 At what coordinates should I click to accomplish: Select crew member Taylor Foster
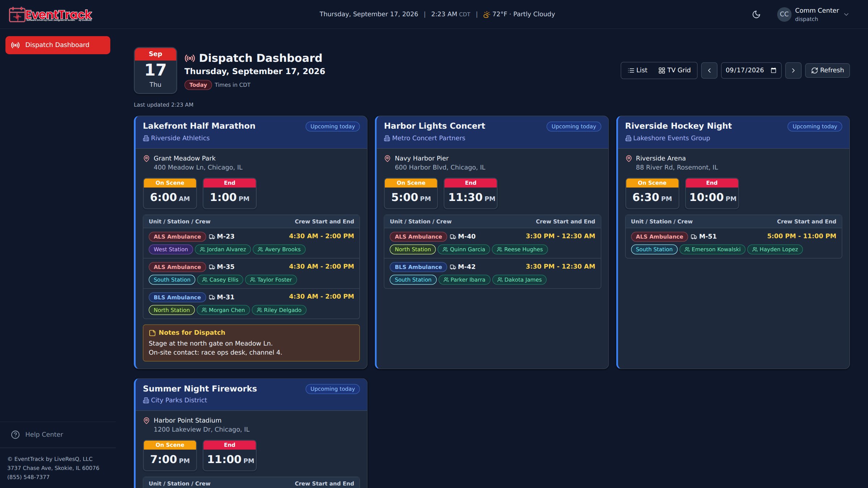pos(271,280)
